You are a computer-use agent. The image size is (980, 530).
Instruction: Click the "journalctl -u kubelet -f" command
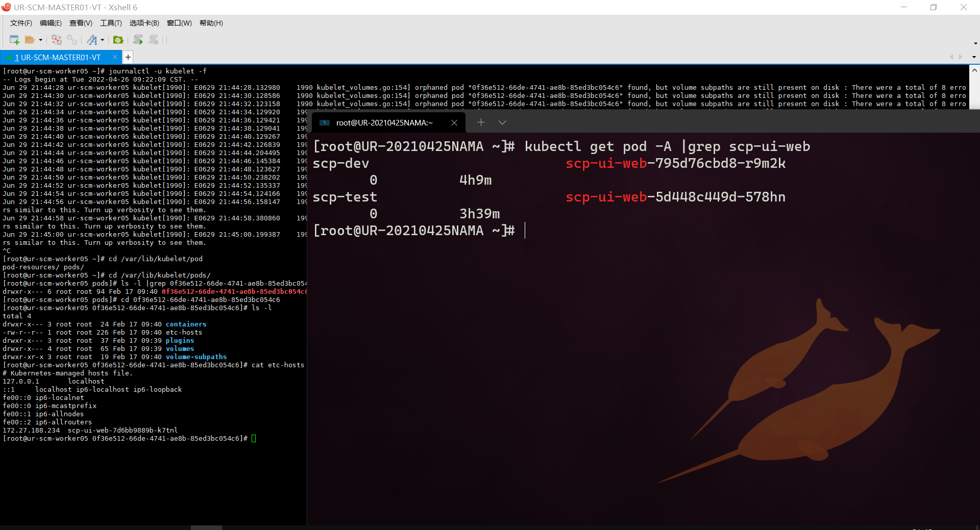pyautogui.click(x=157, y=71)
